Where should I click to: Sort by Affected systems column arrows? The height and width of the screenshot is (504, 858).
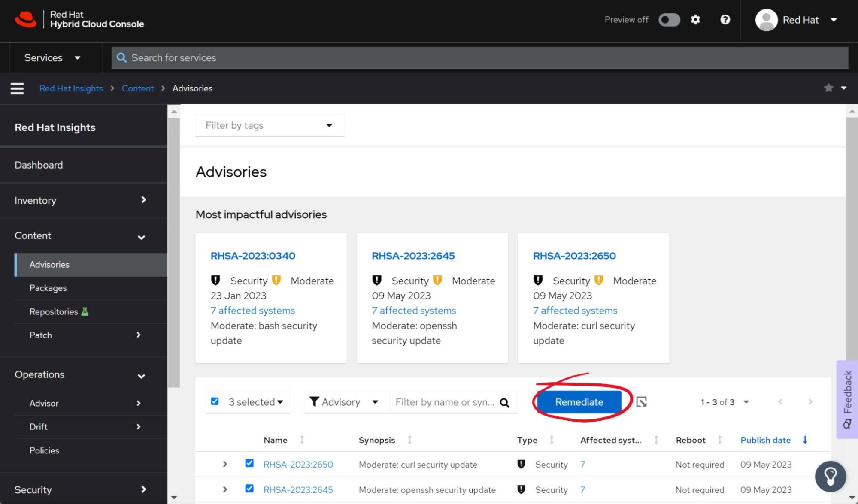point(656,440)
